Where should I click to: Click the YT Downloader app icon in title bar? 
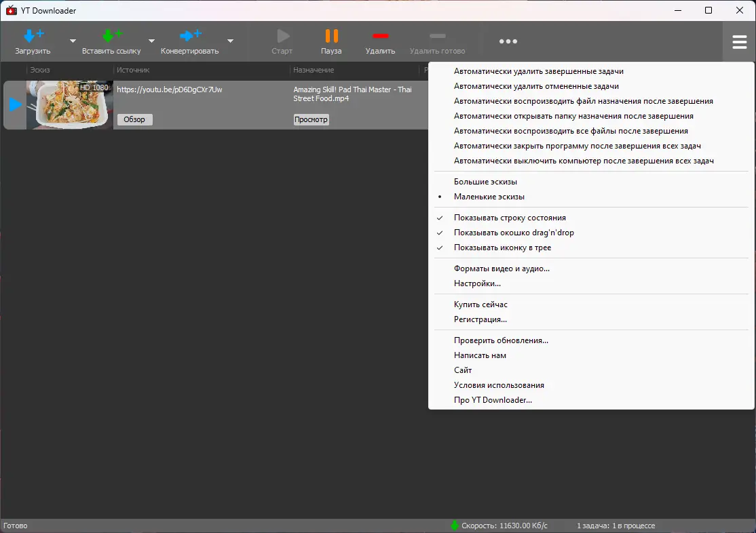11,10
